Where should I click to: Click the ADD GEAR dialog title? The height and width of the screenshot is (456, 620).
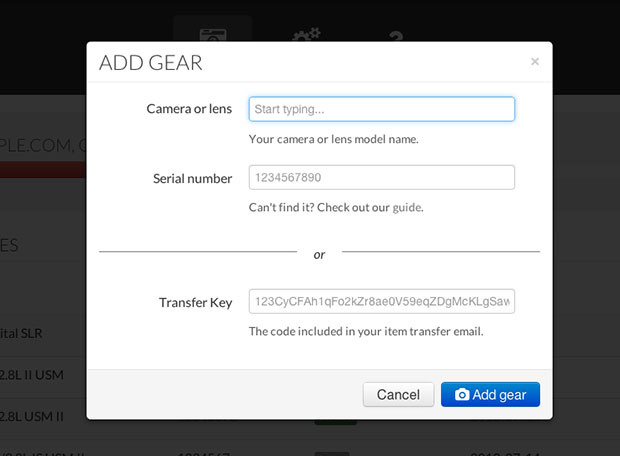click(x=151, y=63)
